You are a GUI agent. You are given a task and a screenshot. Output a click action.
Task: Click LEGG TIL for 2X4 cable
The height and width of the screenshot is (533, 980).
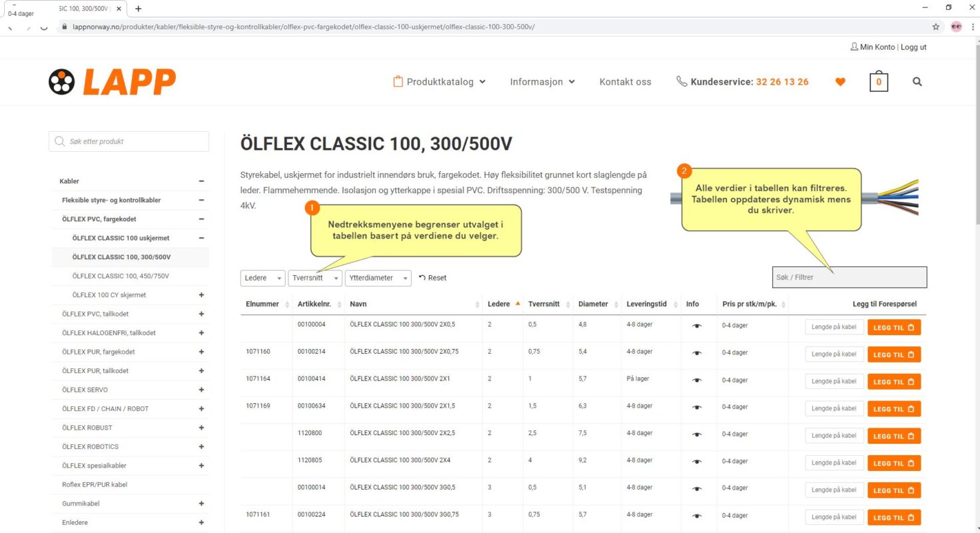tap(894, 463)
